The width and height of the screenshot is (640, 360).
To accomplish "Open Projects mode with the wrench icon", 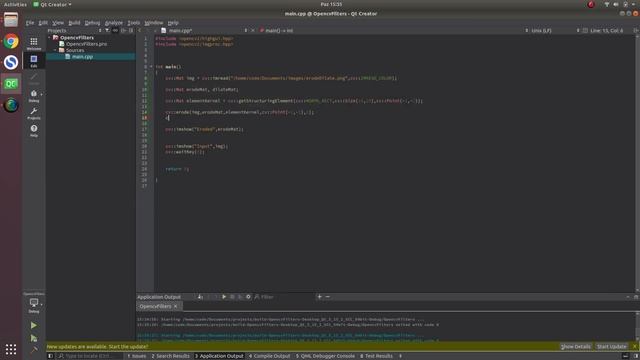I will pyautogui.click(x=34, y=113).
